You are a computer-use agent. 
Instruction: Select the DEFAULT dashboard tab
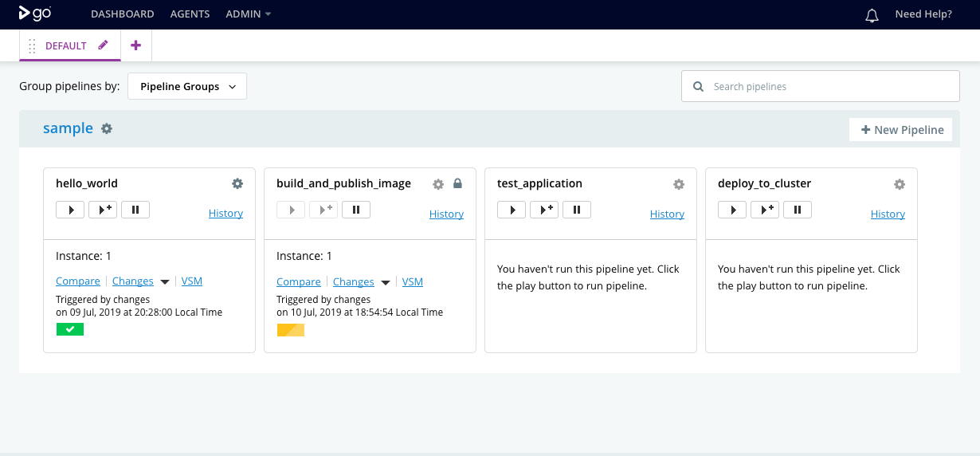(x=65, y=45)
